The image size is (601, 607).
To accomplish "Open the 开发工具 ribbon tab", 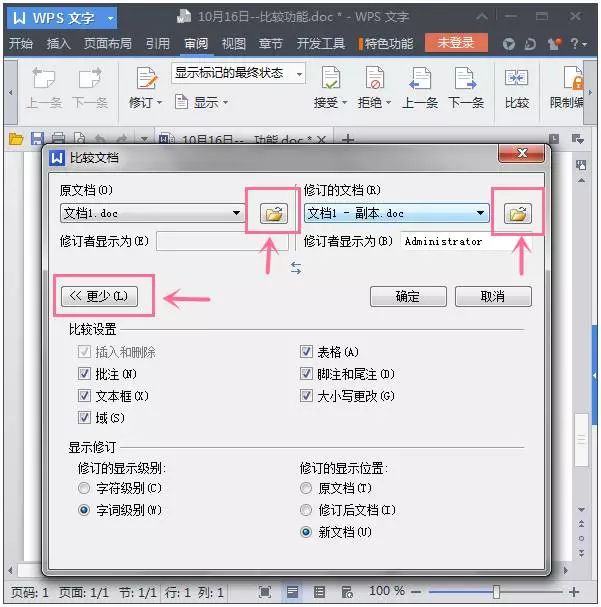I will pos(320,43).
